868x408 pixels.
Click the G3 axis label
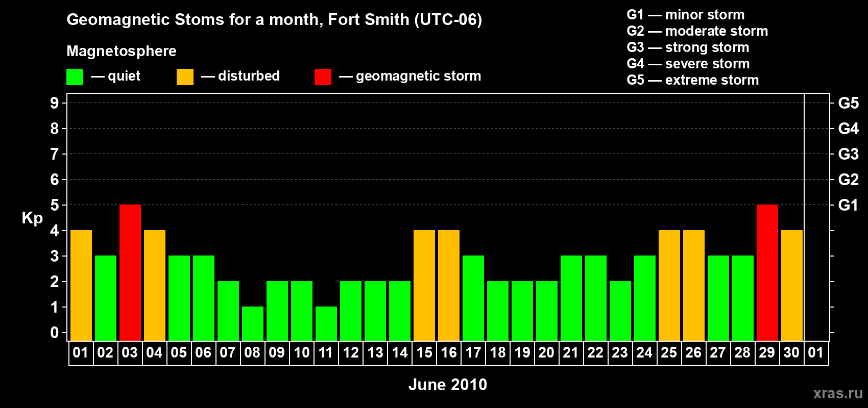click(x=849, y=154)
